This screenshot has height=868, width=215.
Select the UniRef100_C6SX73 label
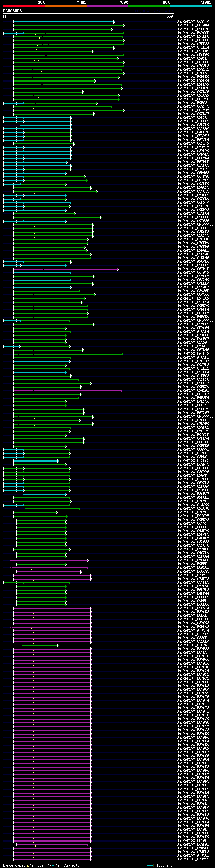[x=193, y=107]
